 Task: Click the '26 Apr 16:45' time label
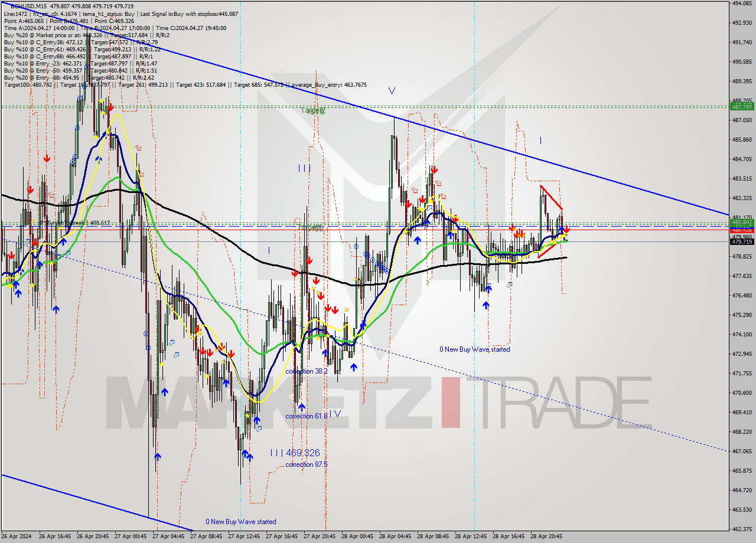pyautogui.click(x=56, y=537)
